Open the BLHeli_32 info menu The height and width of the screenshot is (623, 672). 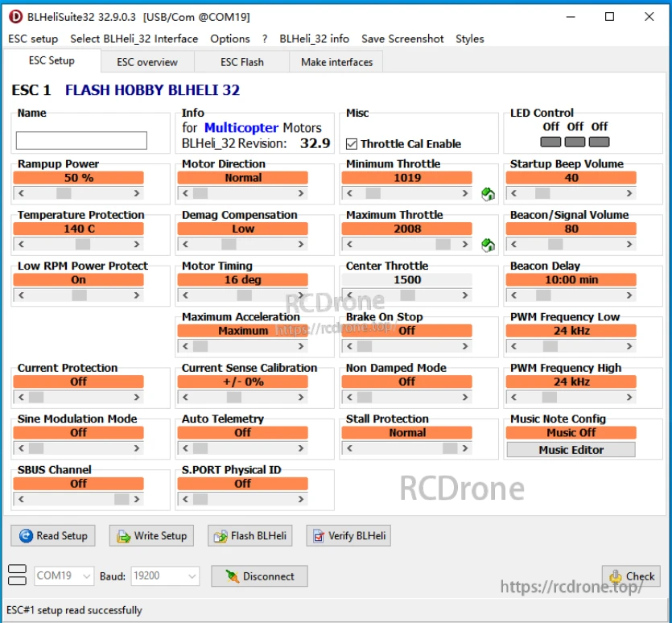click(x=314, y=39)
